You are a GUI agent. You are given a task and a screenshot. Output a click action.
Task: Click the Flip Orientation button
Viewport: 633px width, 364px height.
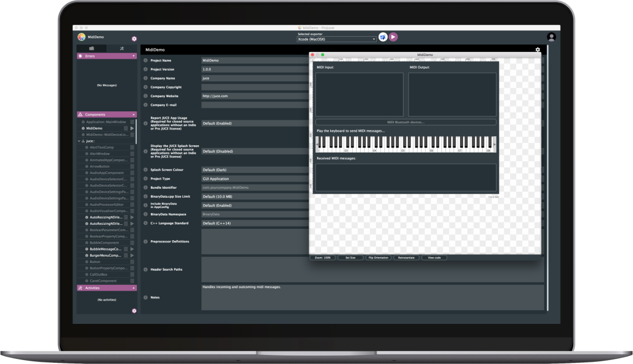coord(378,258)
